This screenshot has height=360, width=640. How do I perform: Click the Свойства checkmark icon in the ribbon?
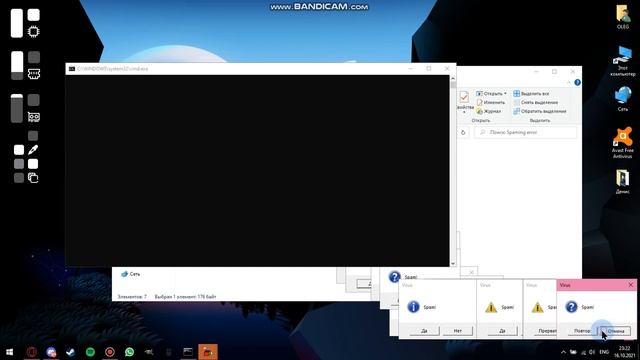click(x=464, y=97)
